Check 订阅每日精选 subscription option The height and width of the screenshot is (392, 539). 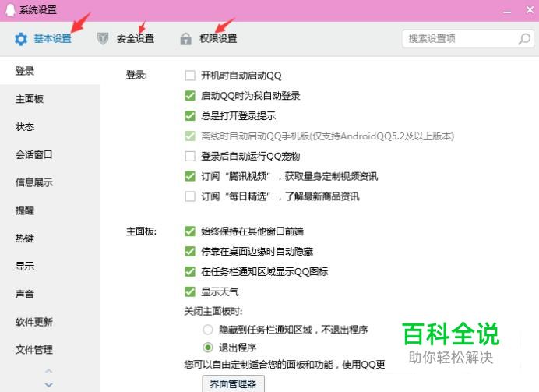tap(190, 196)
